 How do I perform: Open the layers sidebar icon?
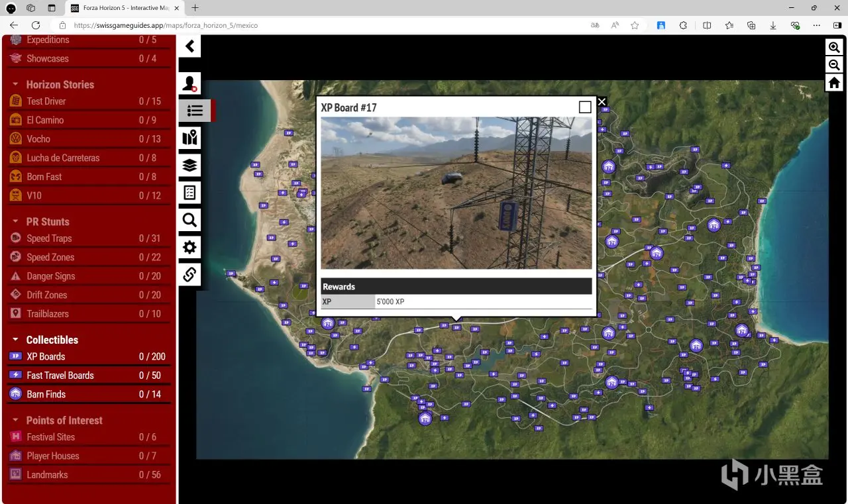[x=190, y=165]
